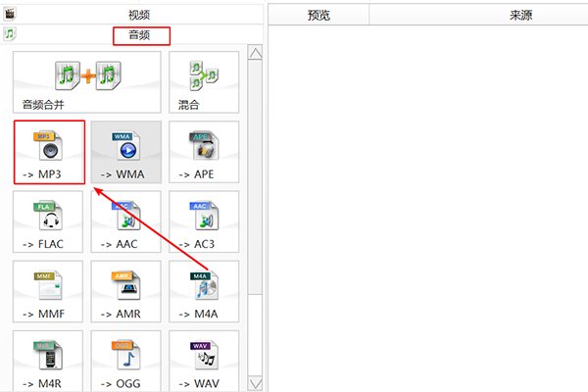Click the format list scroll-down arrow
The height and width of the screenshot is (392, 588).
tap(256, 383)
